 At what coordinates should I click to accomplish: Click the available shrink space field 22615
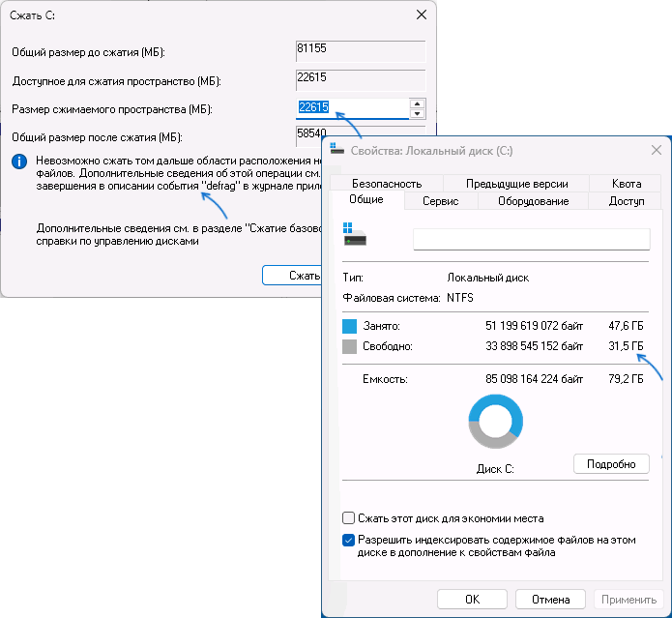[x=361, y=80]
